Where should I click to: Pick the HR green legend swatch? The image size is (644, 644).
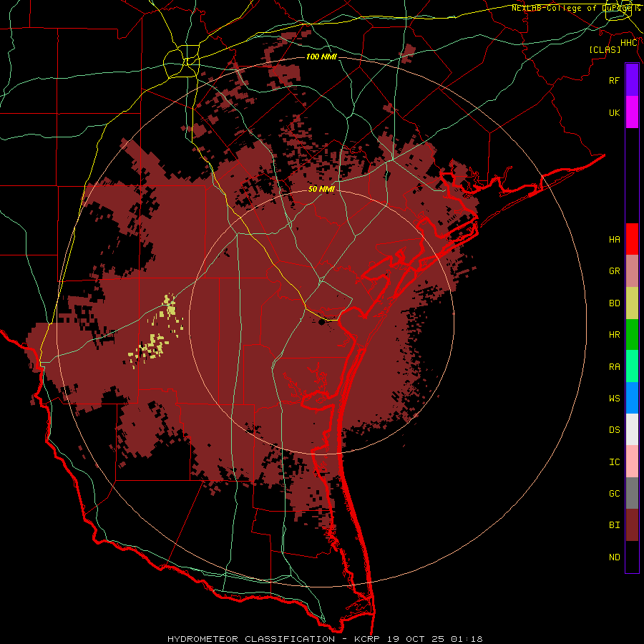(x=632, y=335)
